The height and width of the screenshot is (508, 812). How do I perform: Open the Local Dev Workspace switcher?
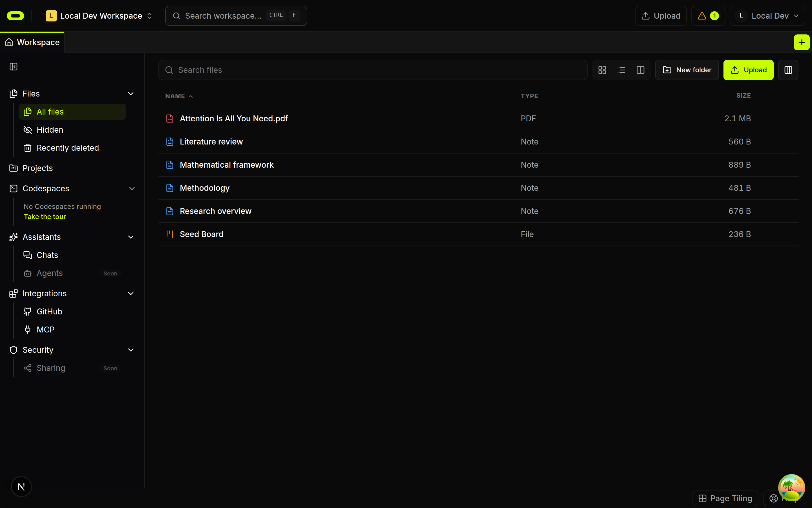tap(99, 16)
